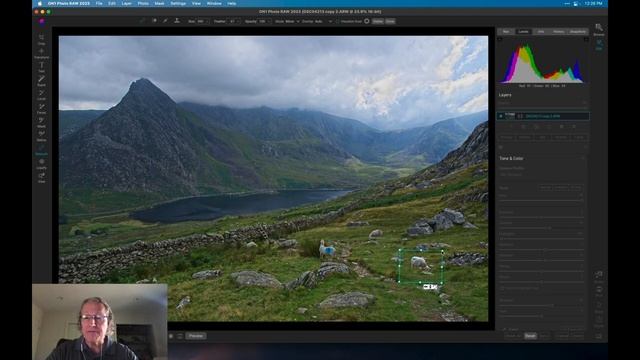
Task: Open the Mask menu
Action: [x=159, y=3]
